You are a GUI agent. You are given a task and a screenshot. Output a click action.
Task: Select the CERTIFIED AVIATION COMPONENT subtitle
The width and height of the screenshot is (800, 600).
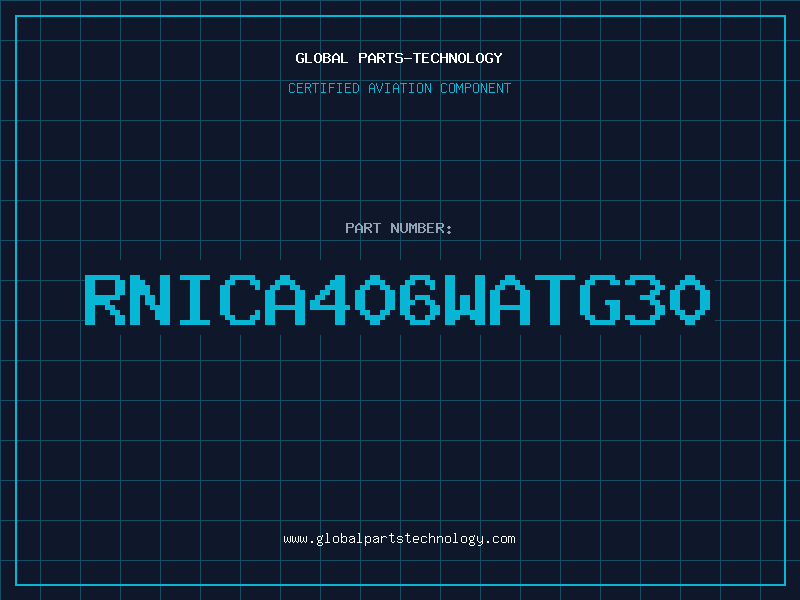[x=399, y=88]
